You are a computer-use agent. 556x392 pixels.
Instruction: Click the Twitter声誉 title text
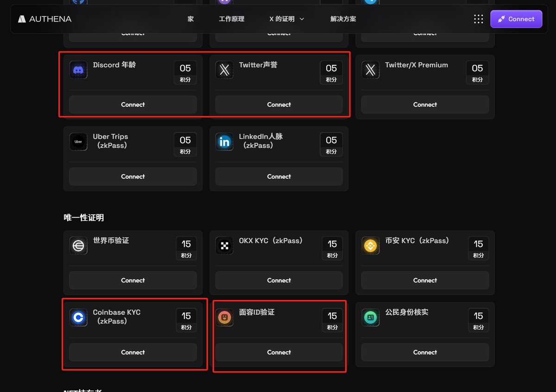(x=258, y=65)
